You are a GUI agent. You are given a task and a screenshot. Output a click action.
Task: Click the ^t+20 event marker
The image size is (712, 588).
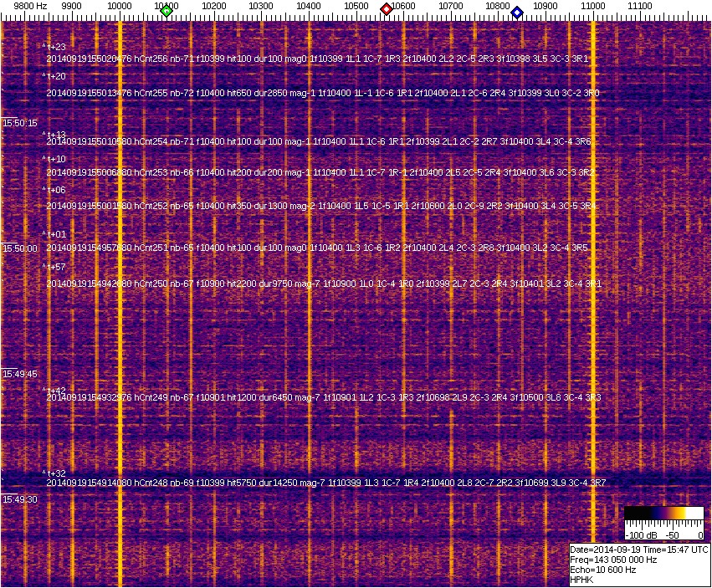55,76
